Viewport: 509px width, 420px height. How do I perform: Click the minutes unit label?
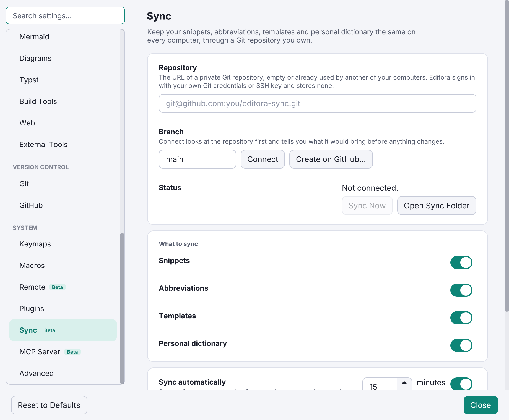point(431,382)
